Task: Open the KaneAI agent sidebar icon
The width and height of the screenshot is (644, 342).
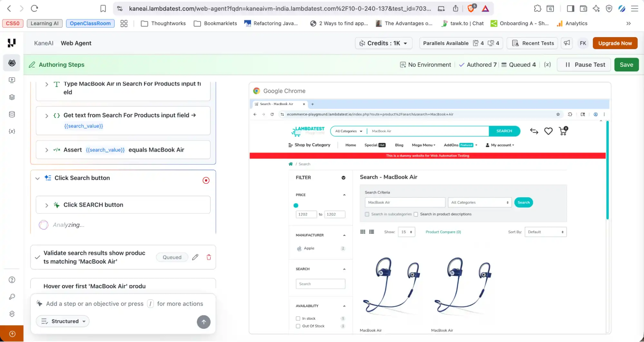Action: pos(12,63)
